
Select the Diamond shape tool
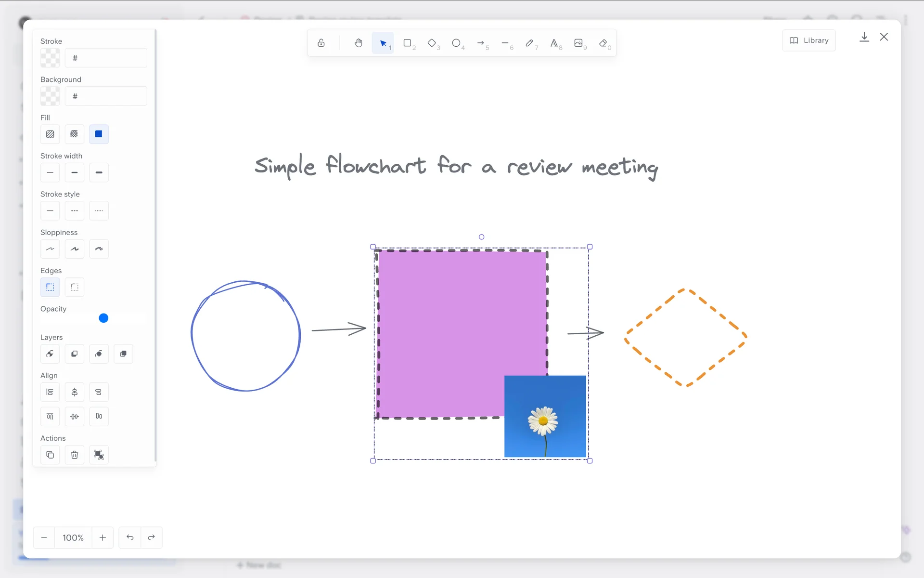[x=432, y=43]
